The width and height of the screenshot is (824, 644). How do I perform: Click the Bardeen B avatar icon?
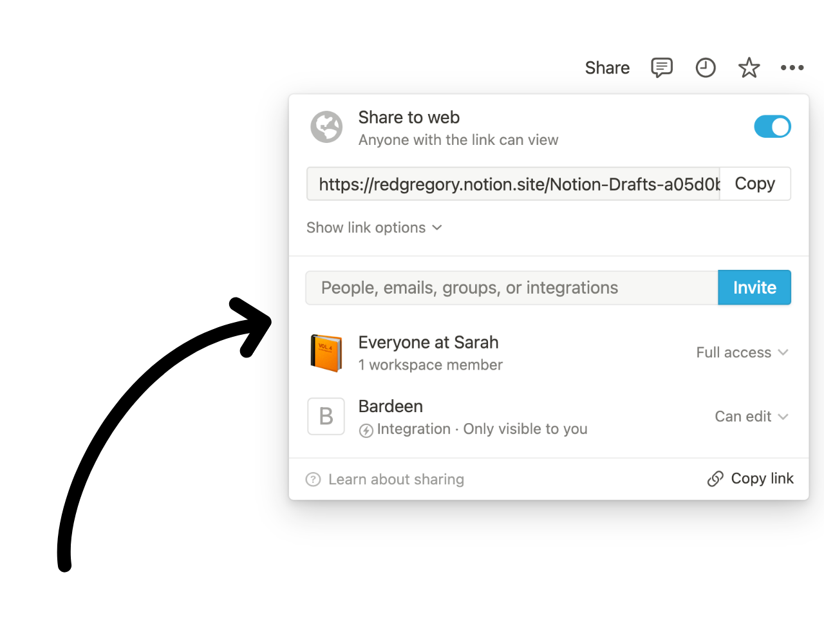(x=326, y=417)
